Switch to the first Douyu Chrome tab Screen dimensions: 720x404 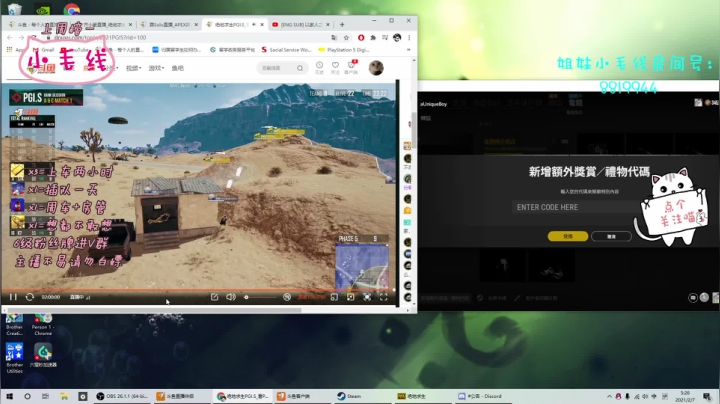(37, 25)
